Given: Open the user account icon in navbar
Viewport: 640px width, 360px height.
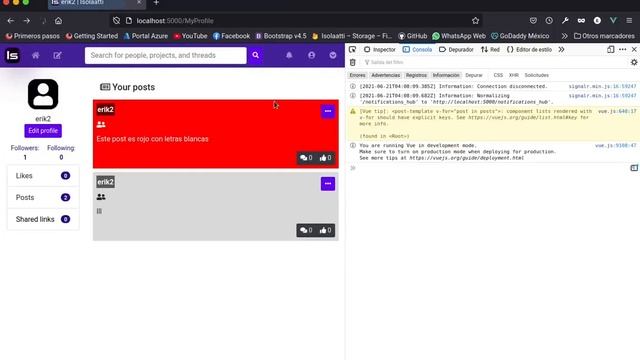Looking at the screenshot, I should (x=311, y=55).
